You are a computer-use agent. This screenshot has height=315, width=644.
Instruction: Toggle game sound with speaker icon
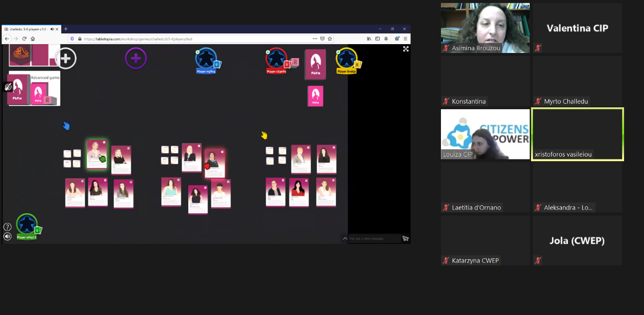(7, 236)
